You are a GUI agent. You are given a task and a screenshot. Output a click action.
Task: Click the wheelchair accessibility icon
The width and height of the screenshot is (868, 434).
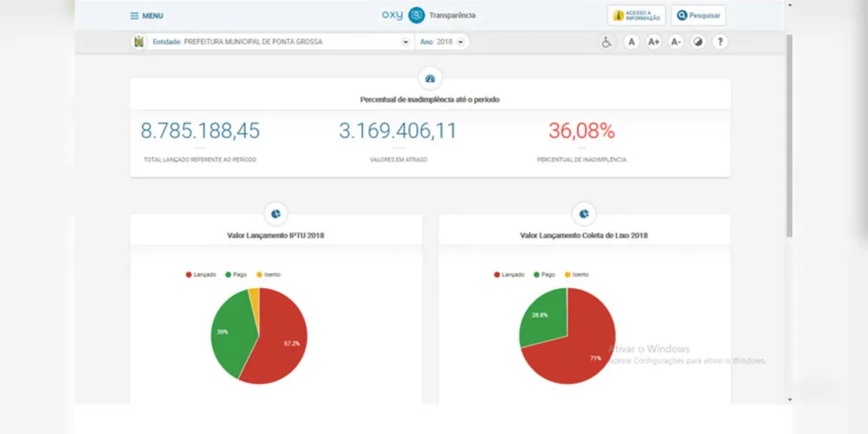pos(606,42)
